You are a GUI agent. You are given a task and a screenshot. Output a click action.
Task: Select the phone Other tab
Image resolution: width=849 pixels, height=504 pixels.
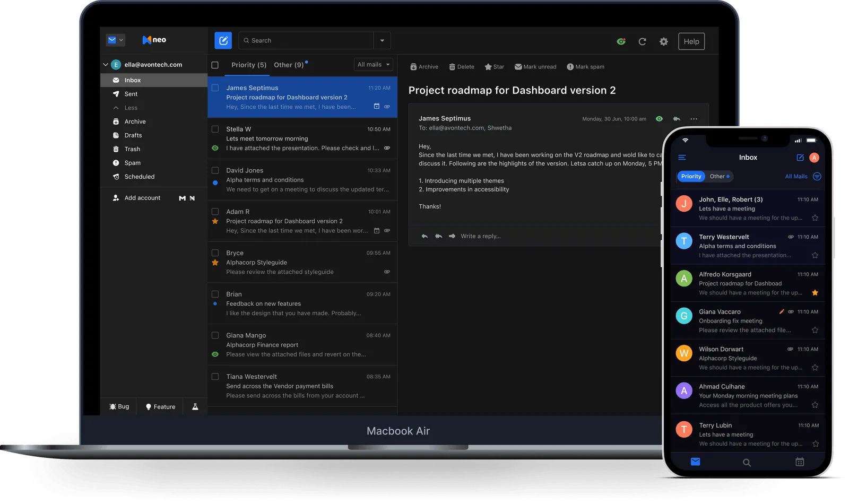pos(719,176)
